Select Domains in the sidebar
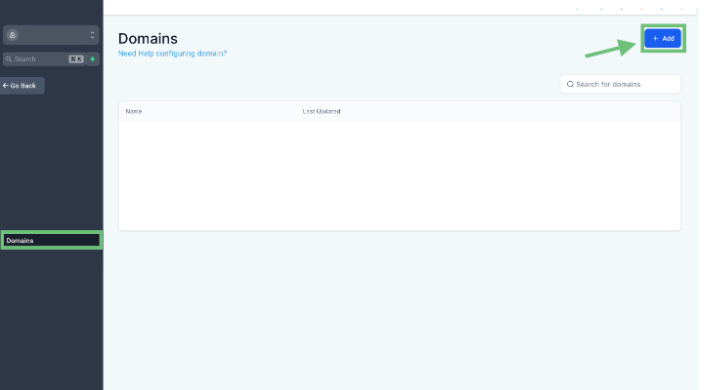 [52, 240]
